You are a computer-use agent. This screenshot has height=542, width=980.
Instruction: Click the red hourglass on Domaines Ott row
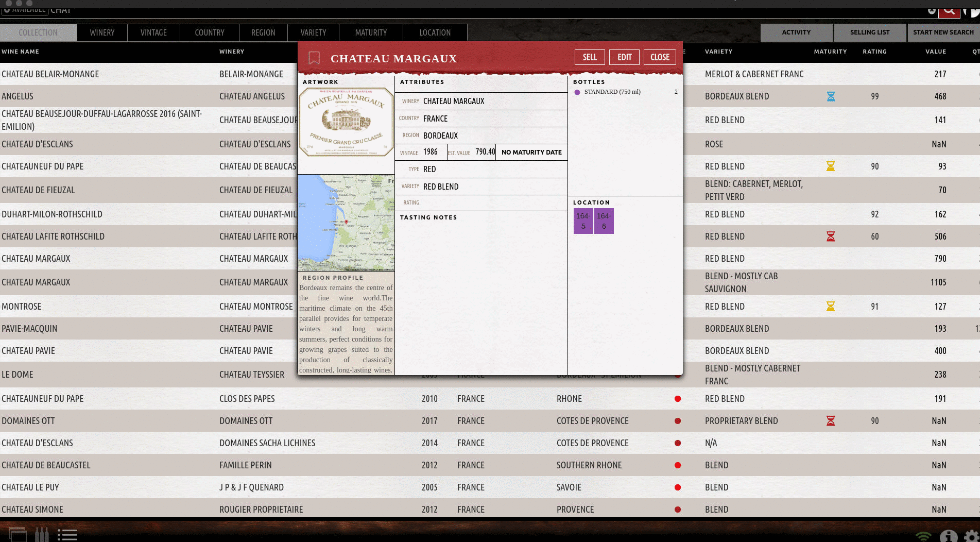(831, 421)
